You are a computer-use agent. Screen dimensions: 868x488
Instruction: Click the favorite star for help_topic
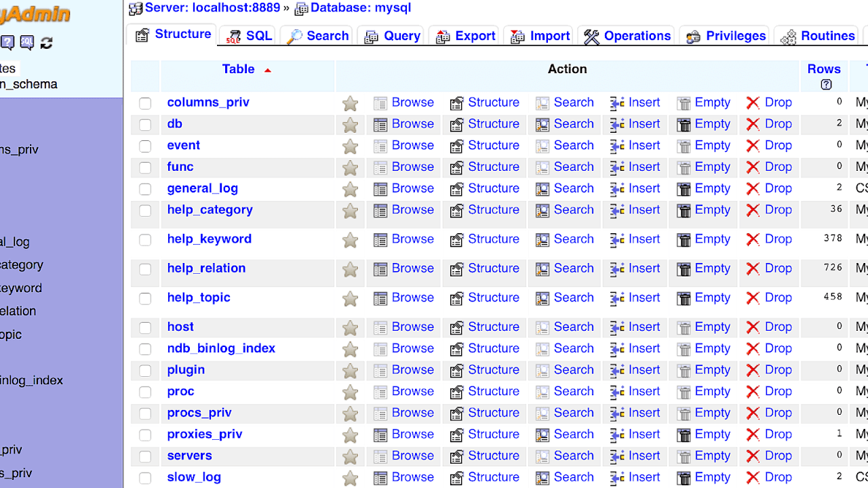point(350,298)
